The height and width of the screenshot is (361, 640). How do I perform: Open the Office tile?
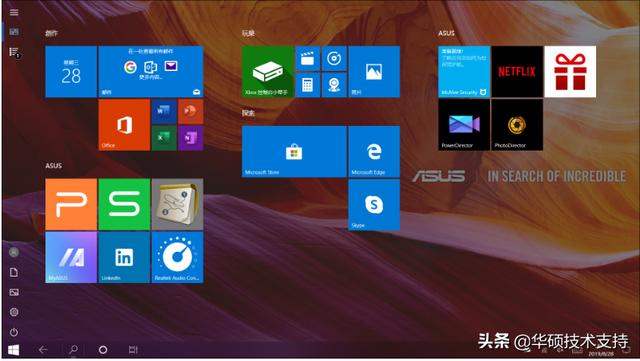tap(124, 125)
